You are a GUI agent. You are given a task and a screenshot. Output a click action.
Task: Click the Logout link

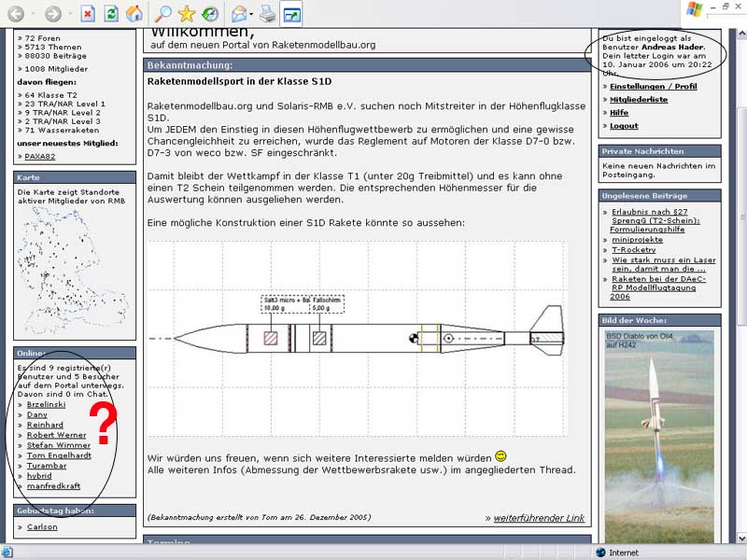(624, 126)
